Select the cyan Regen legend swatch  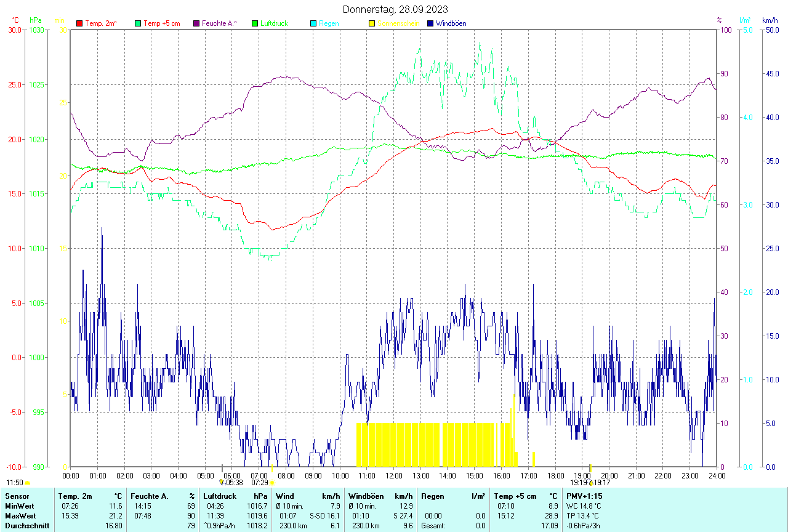pos(313,23)
